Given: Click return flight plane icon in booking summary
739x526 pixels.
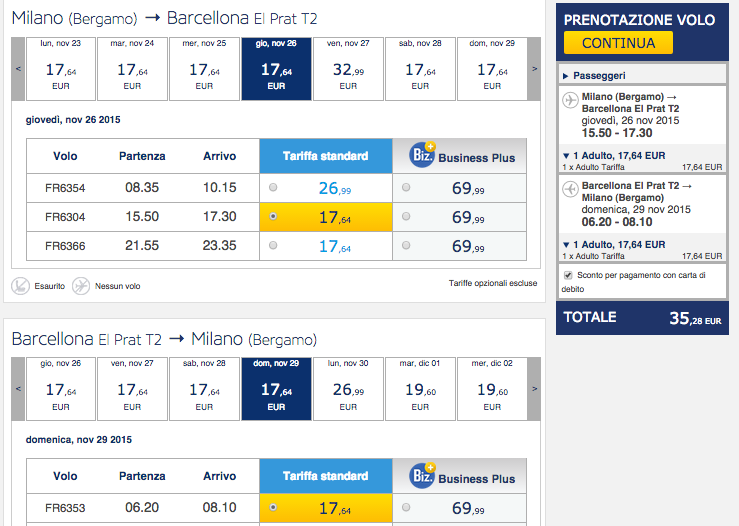Looking at the screenshot, I should (570, 189).
